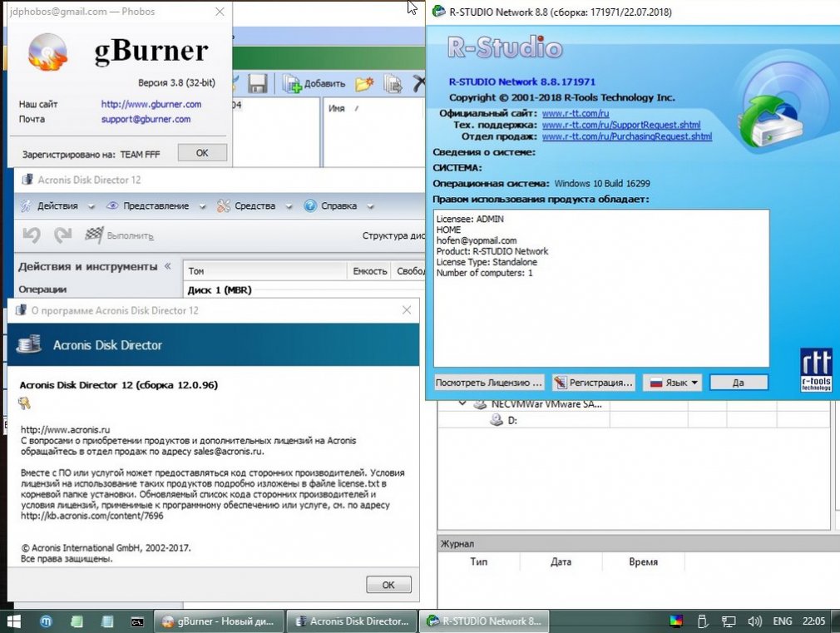Switch to gBurner taskbar button

coord(219,621)
